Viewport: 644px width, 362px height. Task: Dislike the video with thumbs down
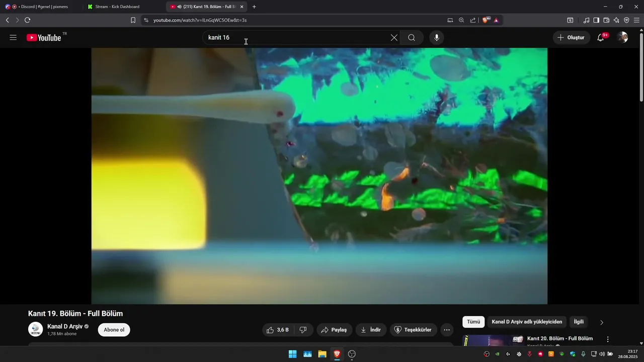pyautogui.click(x=303, y=330)
